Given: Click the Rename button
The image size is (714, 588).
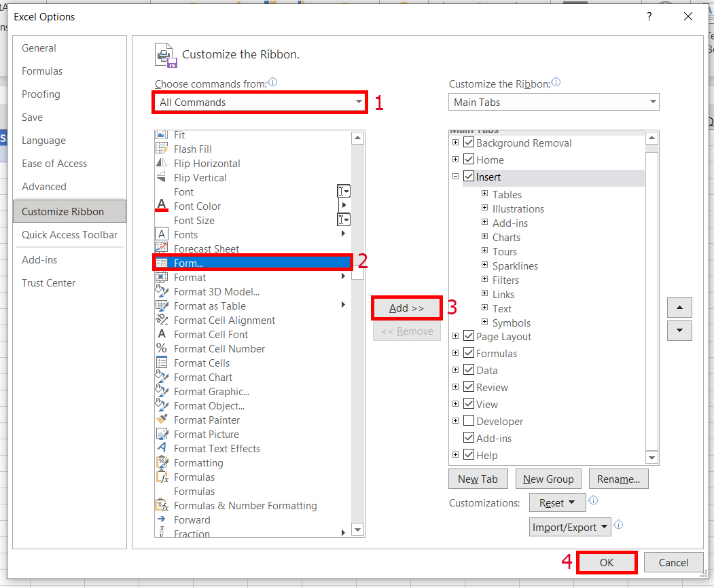Looking at the screenshot, I should (x=618, y=479).
